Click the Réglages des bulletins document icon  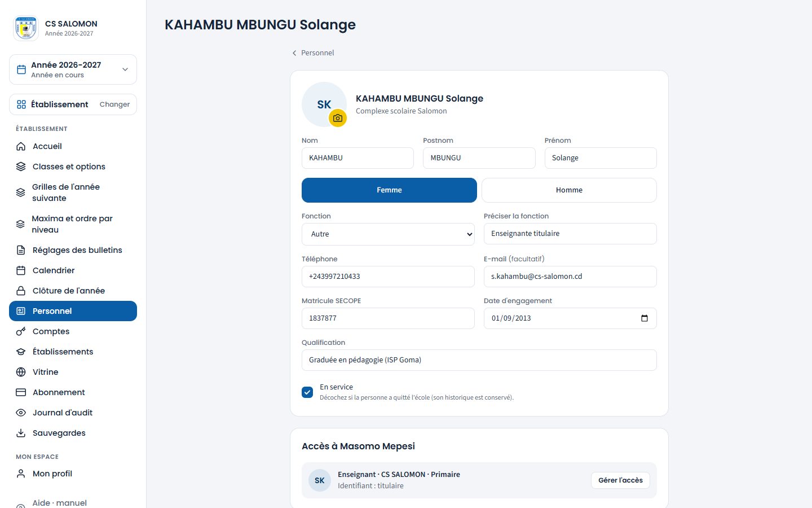[21, 250]
